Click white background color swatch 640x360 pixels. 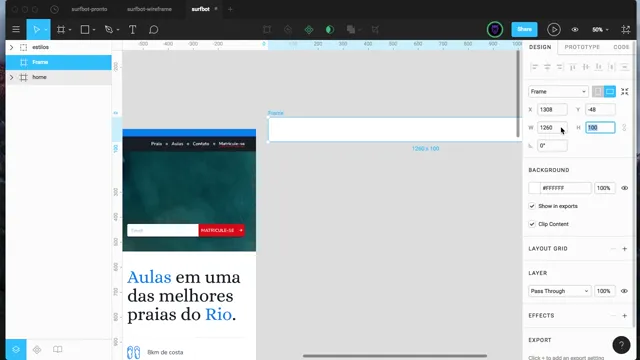[534, 188]
